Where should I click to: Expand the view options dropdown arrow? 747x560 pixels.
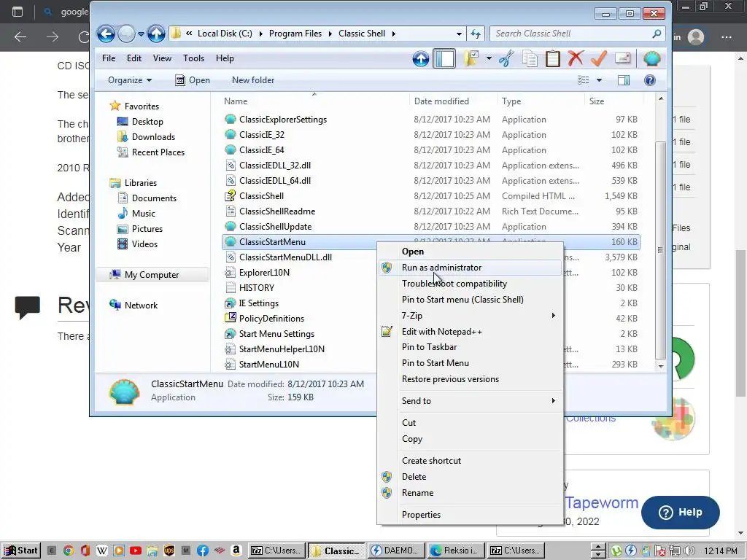pos(599,80)
